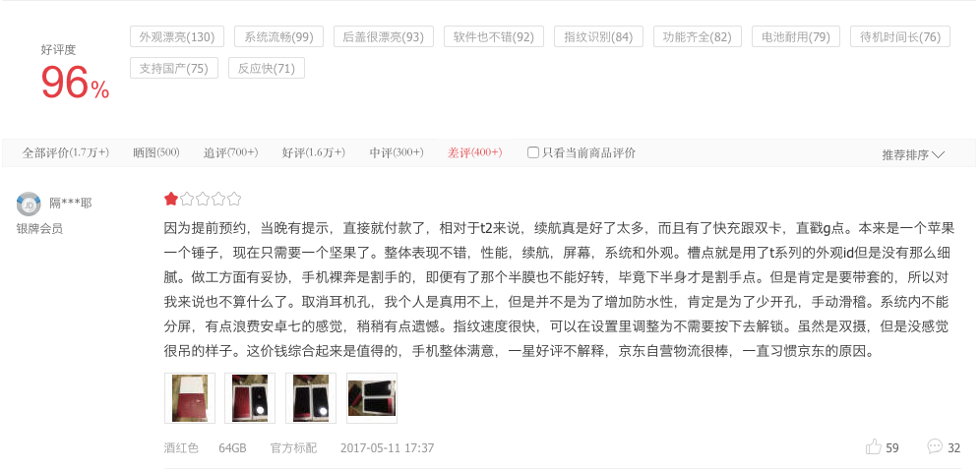980x469 pixels.
Task: Filter by tag 待机时间长(76)
Action: [x=900, y=36]
